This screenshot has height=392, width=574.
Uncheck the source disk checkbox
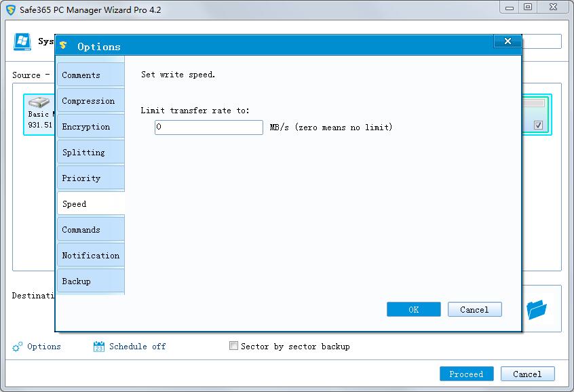coord(538,125)
